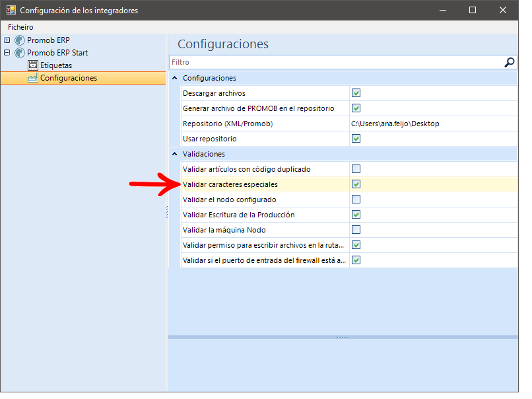Collapse the Configuraciones section group
The height and width of the screenshot is (399, 532).
pos(175,78)
